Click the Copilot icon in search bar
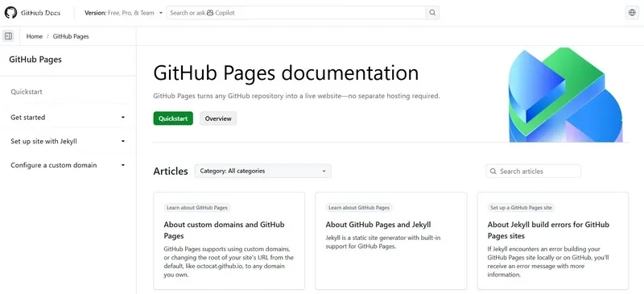The height and width of the screenshot is (294, 644). pos(210,13)
